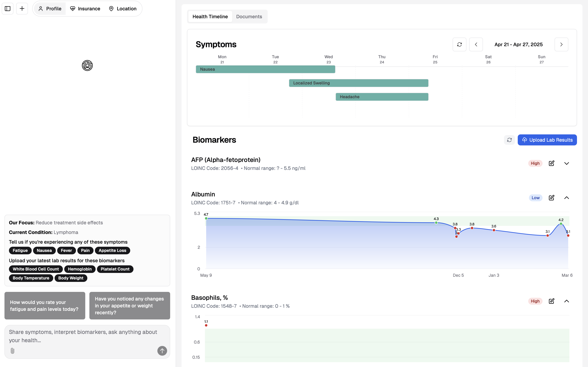Click Upload Lab Results button

pyautogui.click(x=547, y=140)
